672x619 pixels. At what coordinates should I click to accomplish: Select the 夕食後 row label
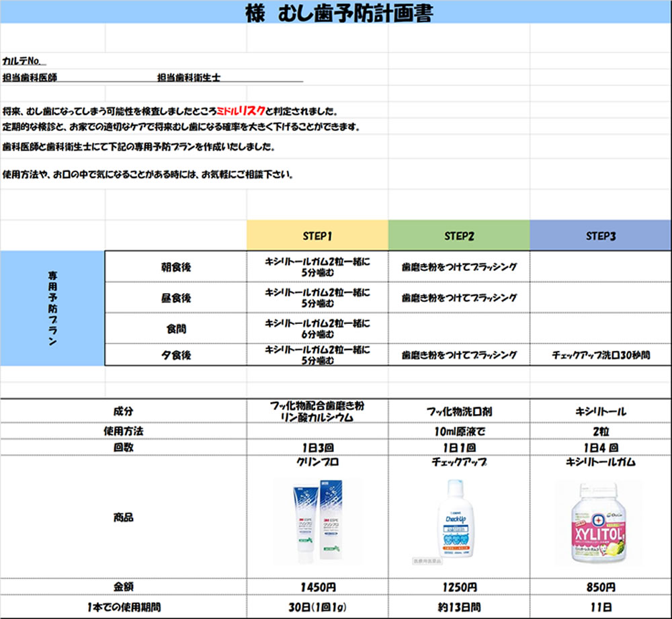pos(175,354)
